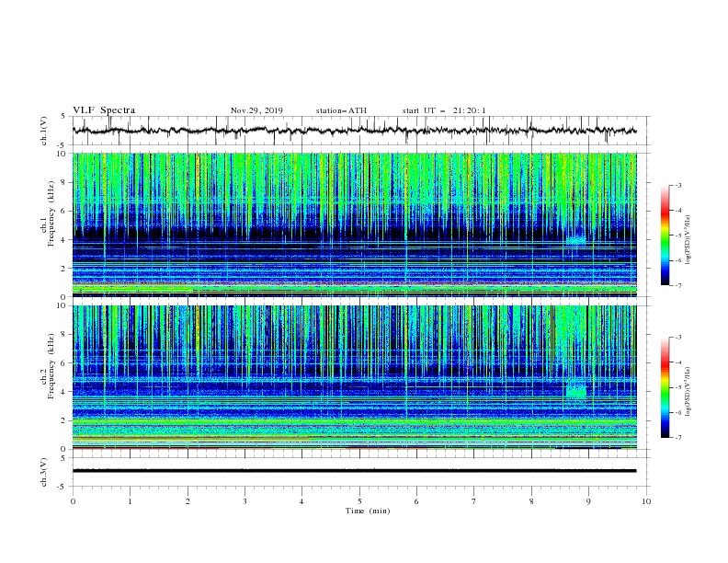Click the '-4' label on ch.2 colorbar
The image size is (728, 563).
(x=677, y=362)
